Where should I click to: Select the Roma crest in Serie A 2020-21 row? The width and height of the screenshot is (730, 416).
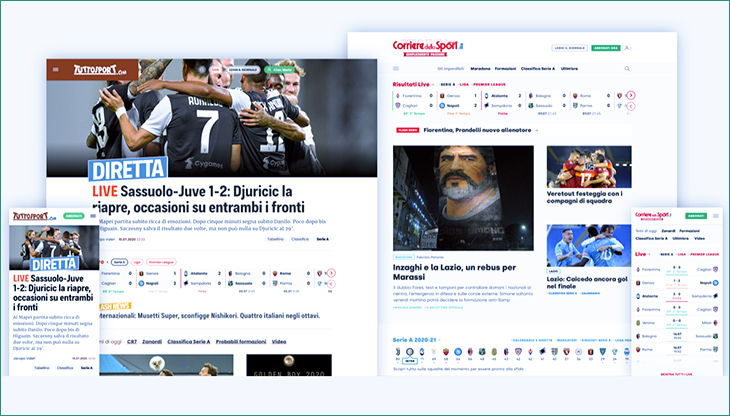pos(446,352)
